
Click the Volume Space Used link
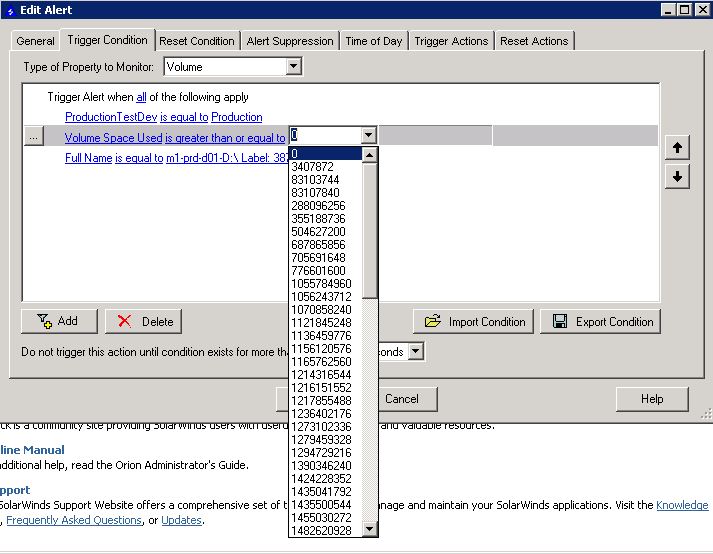(x=113, y=138)
